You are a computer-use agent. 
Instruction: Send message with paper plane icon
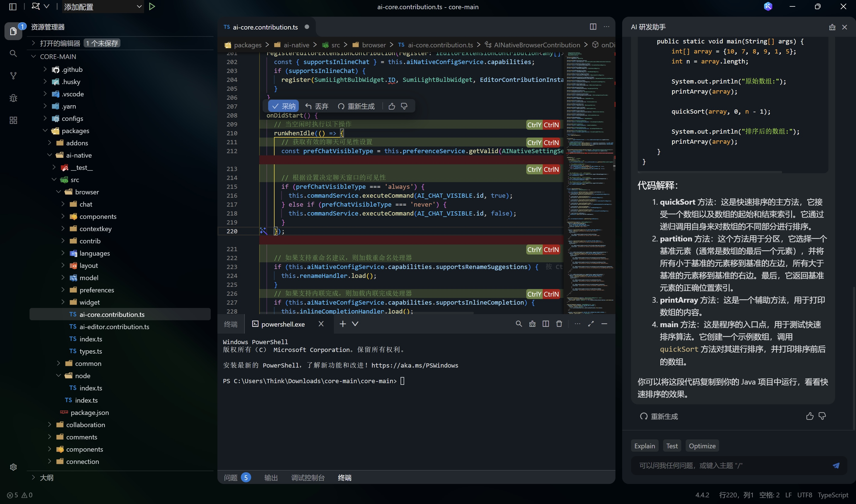click(x=836, y=465)
